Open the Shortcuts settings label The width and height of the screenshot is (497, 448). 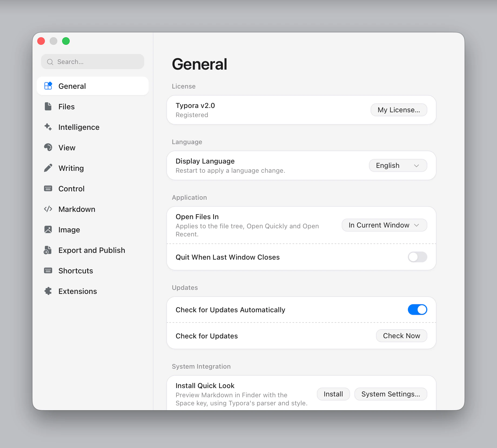[x=76, y=271]
